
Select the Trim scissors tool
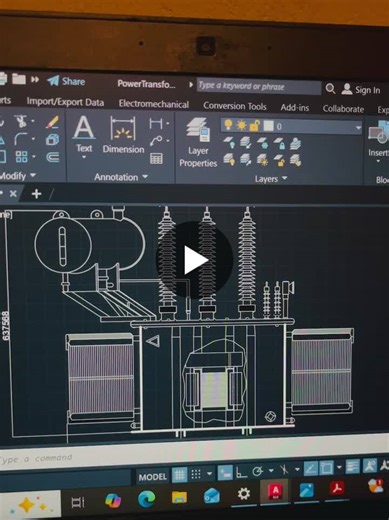click(x=22, y=121)
